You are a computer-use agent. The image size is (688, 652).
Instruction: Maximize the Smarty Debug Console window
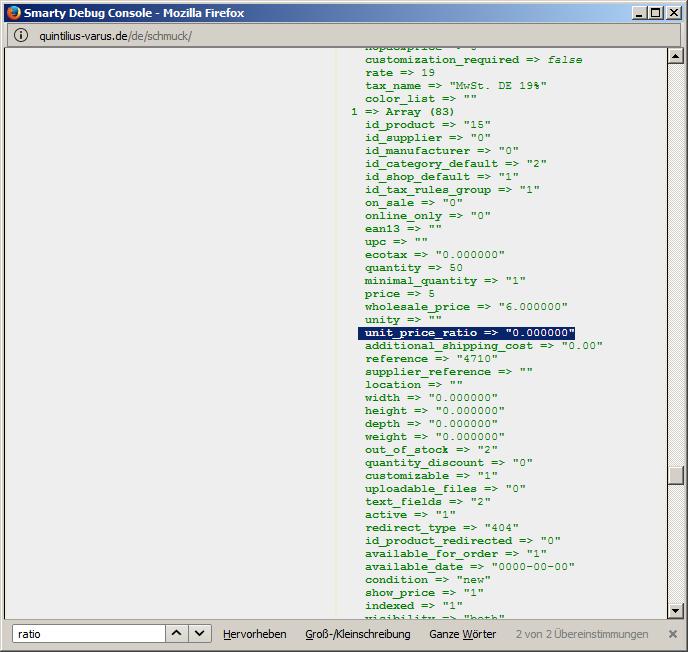pos(656,13)
